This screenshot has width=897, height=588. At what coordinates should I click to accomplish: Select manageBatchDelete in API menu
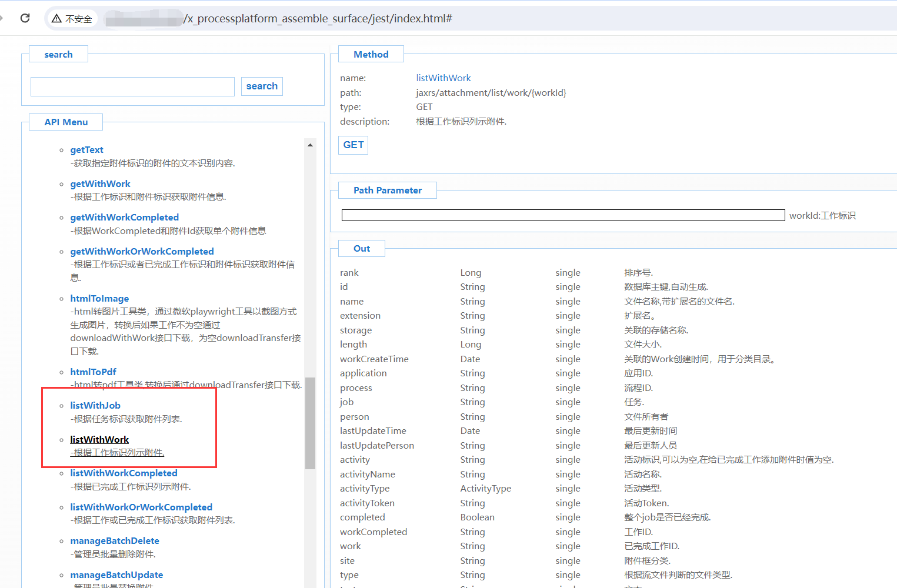pos(115,541)
